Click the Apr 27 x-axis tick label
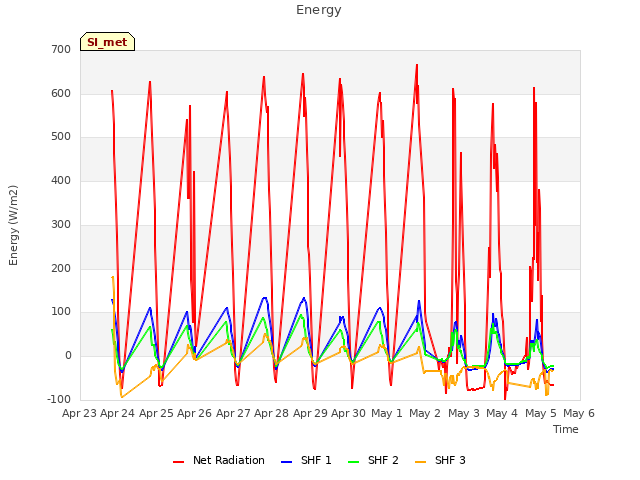Image resolution: width=640 pixels, height=480 pixels. pos(233,413)
